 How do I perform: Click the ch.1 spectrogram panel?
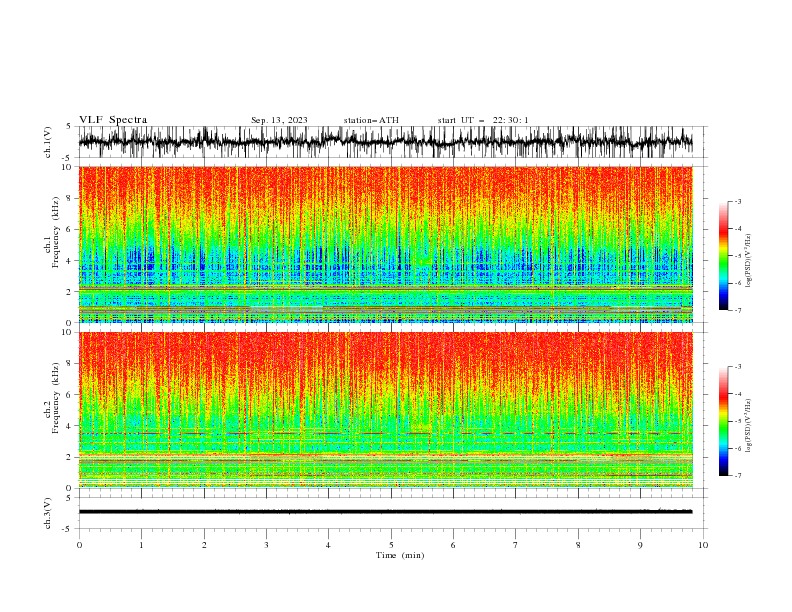tap(385, 244)
